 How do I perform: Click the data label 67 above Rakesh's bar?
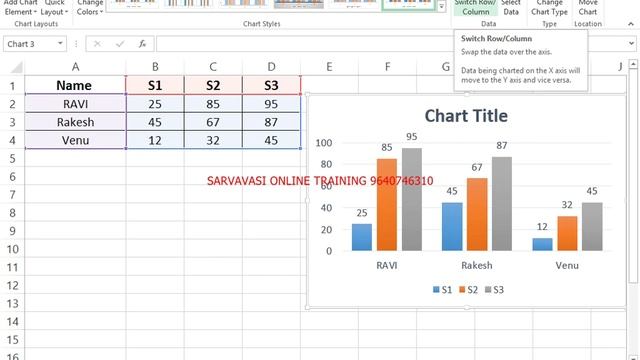(x=477, y=167)
